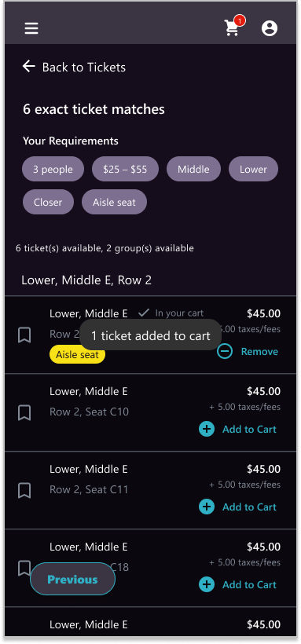Viewport: 301px width, 644px height.
Task: Bookmark the C18 ticket
Action: 24,568
